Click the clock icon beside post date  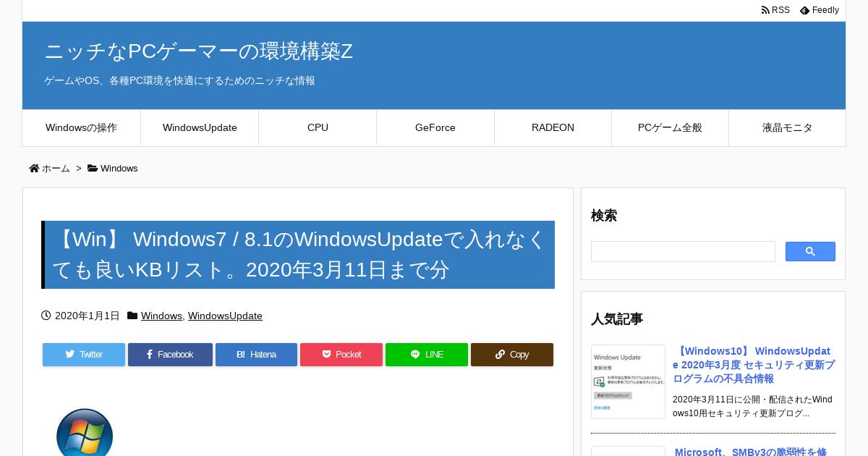click(46, 316)
